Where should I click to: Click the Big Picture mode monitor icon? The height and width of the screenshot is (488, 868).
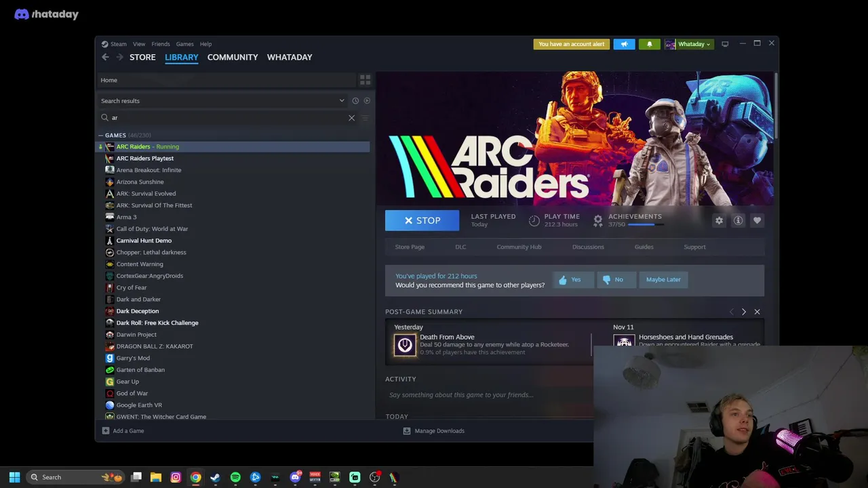[725, 44]
